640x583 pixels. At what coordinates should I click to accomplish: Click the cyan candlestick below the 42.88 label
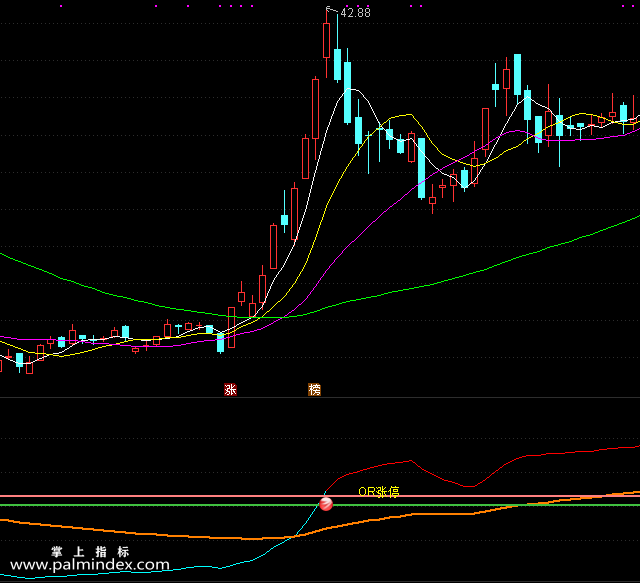tap(338, 65)
